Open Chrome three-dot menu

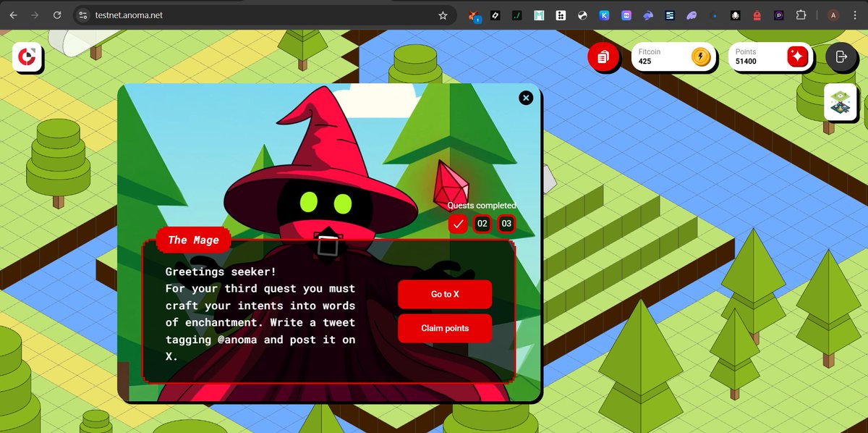(x=855, y=15)
